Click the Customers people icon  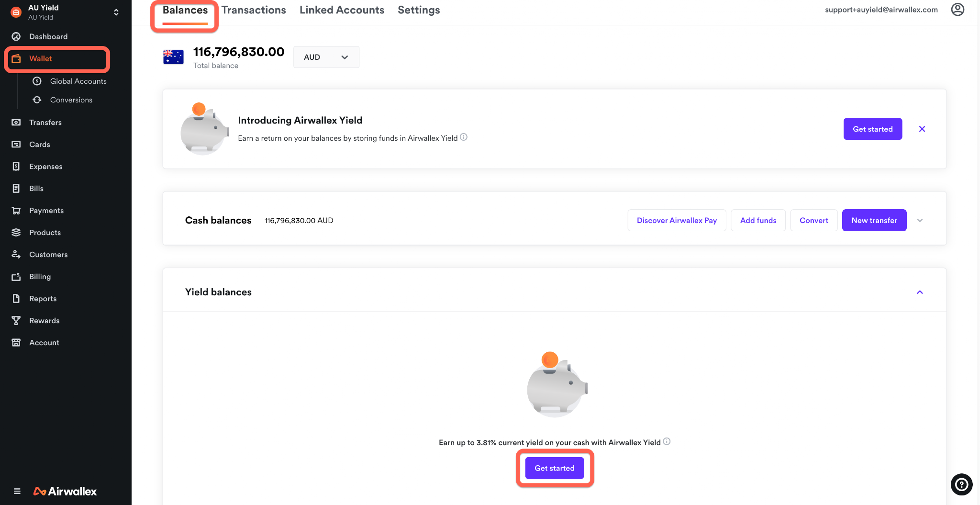pyautogui.click(x=16, y=254)
